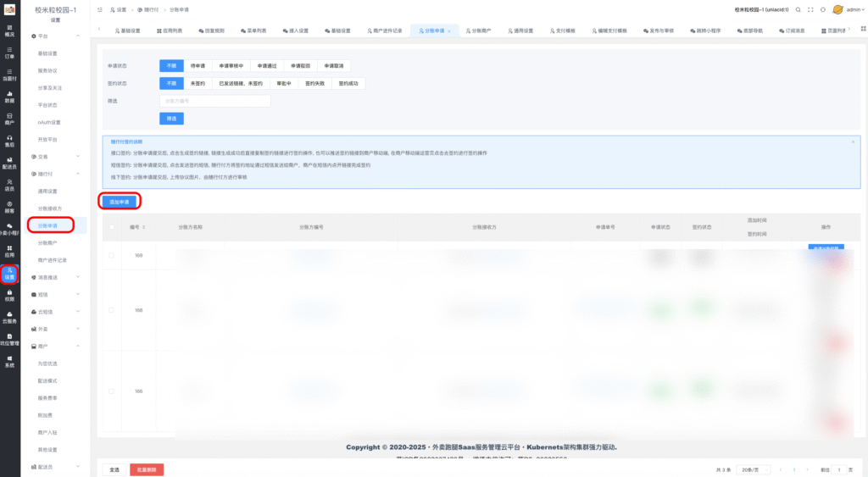
Task: Open 分账接收方 in the settings menu
Action: click(50, 208)
